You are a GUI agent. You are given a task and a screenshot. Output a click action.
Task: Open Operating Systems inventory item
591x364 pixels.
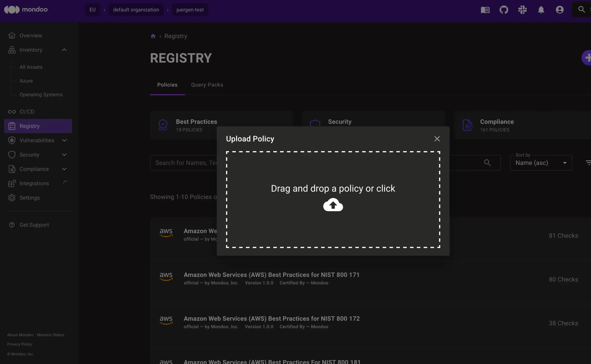click(x=41, y=95)
